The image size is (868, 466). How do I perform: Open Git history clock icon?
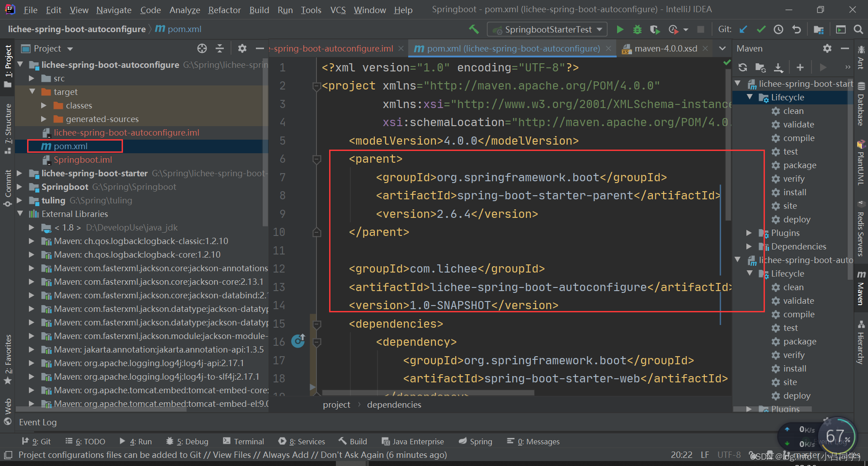pyautogui.click(x=778, y=29)
